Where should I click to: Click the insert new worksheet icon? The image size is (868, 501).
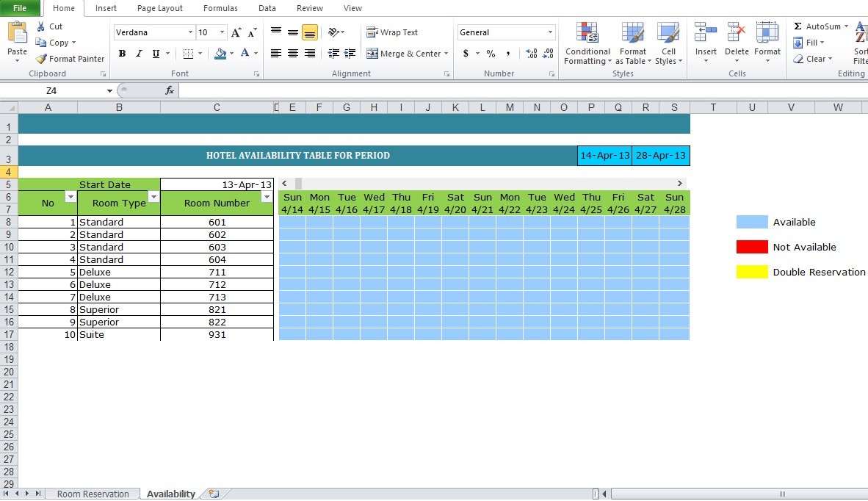pos(214,494)
